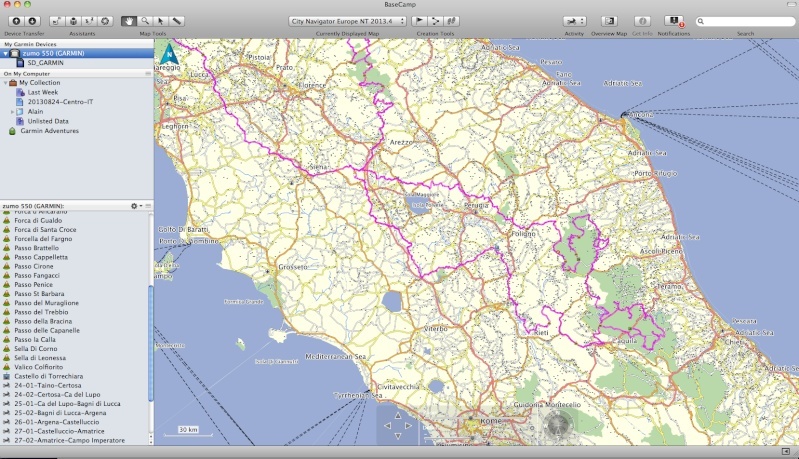
Task: Select the 20130824-Centro-IT list
Action: pyautogui.click(x=60, y=102)
